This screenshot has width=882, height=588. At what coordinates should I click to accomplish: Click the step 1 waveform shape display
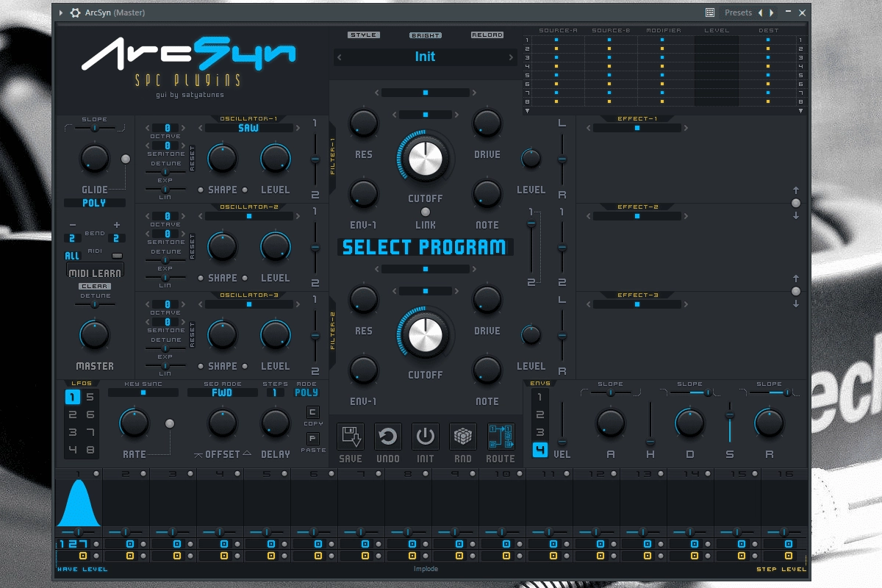click(x=79, y=503)
